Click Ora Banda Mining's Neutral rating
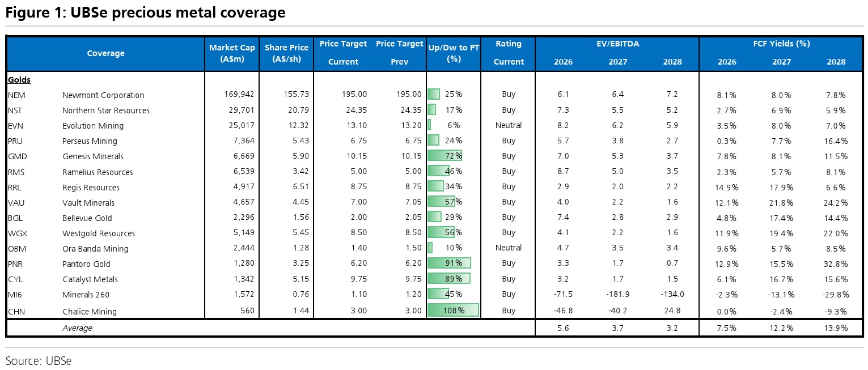 tap(508, 248)
